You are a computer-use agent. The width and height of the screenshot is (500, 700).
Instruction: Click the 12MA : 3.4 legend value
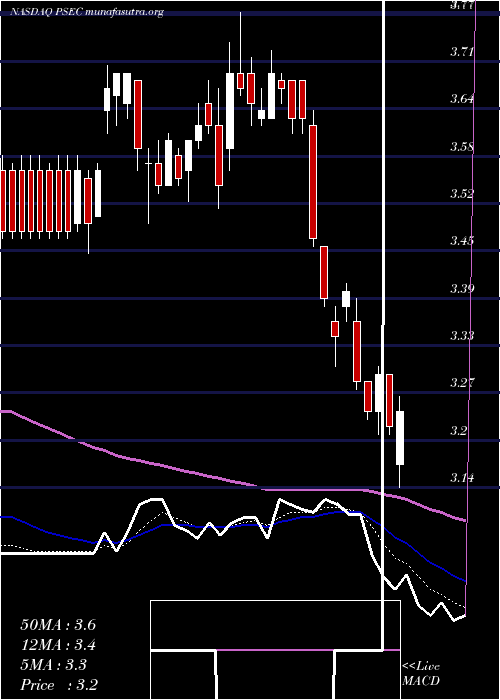pyautogui.click(x=58, y=645)
